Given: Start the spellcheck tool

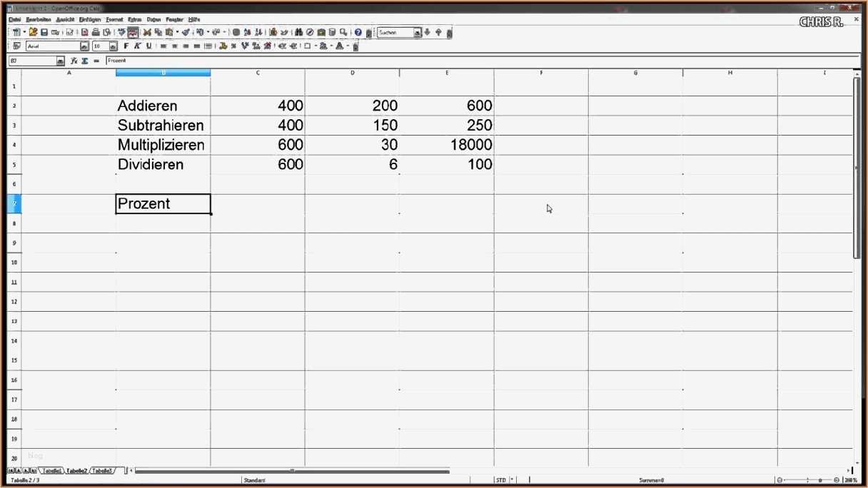Looking at the screenshot, I should [x=121, y=32].
